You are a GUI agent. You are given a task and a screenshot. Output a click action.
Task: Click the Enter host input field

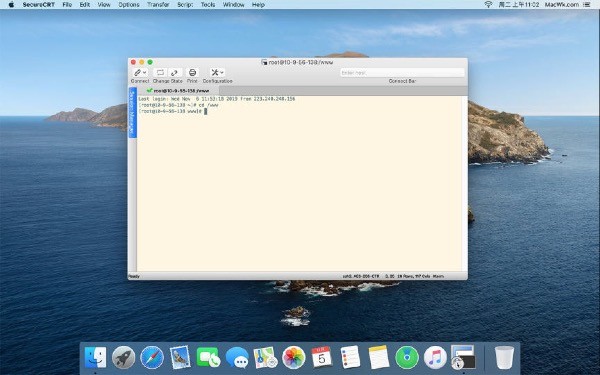402,72
